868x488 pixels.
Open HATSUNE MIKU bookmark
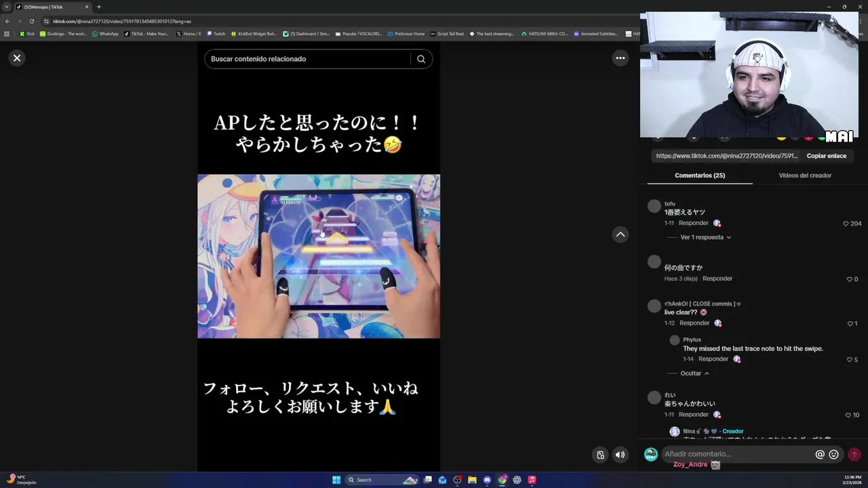tap(545, 34)
